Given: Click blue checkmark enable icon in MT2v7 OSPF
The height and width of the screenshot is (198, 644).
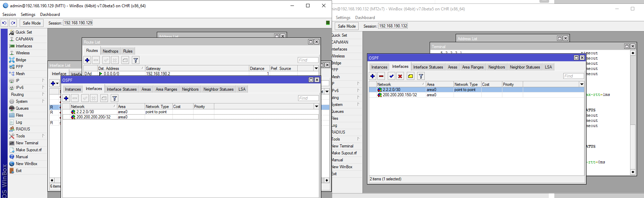Looking at the screenshot, I should point(392,76).
